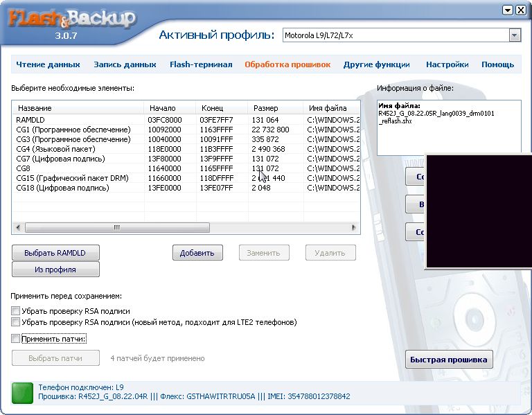Click the start address 03FC8000

pyautogui.click(x=165, y=120)
